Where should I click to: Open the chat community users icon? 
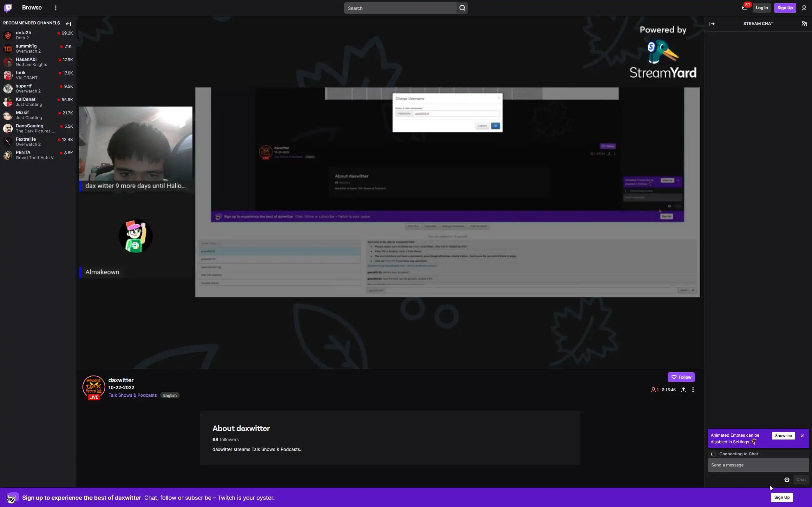(x=804, y=23)
